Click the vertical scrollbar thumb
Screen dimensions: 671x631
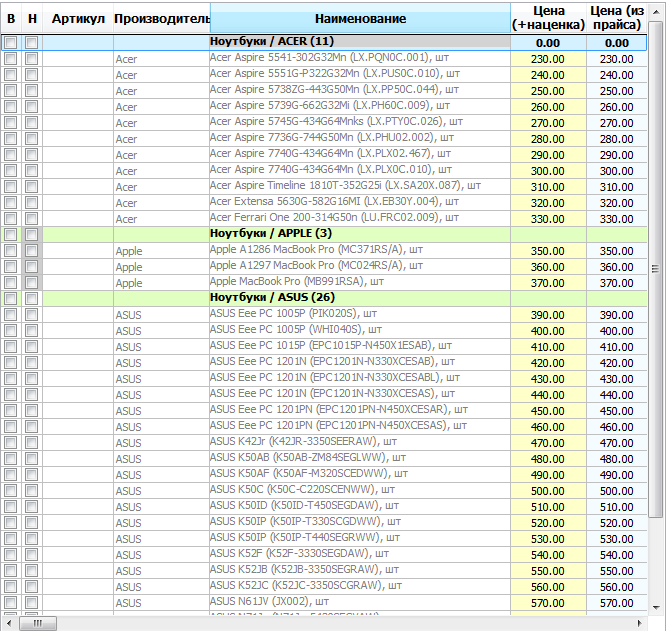656,269
